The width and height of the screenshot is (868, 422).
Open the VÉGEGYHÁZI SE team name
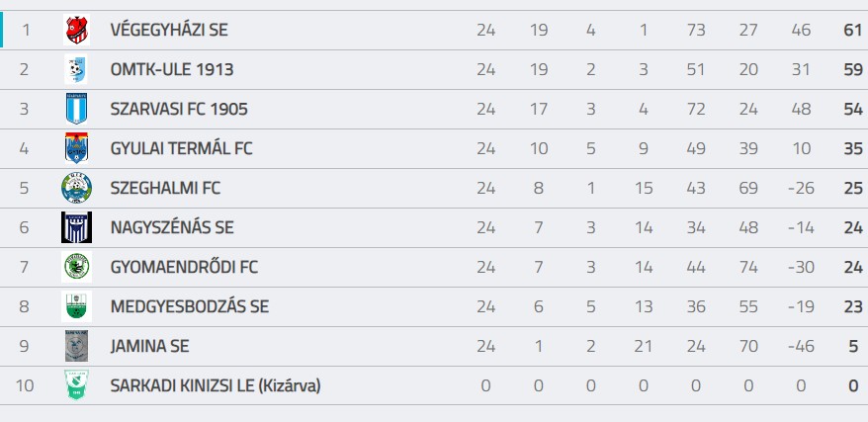pos(169,30)
